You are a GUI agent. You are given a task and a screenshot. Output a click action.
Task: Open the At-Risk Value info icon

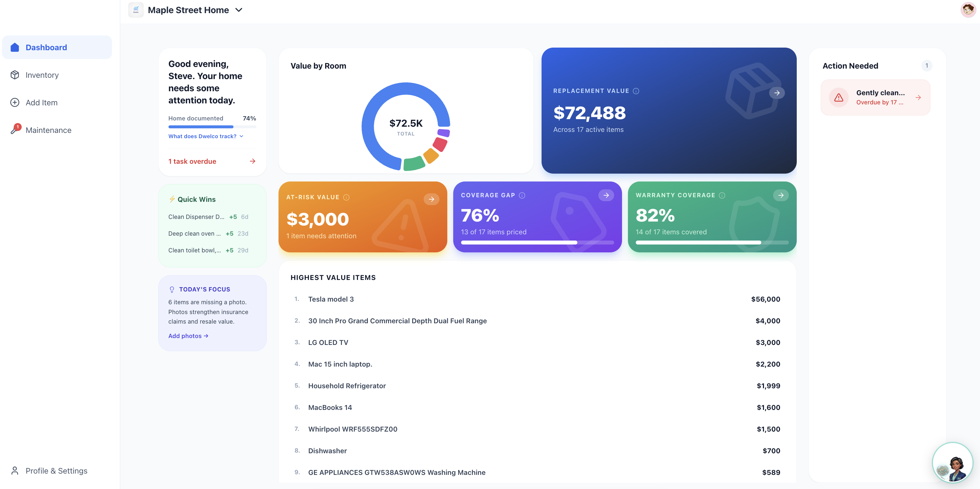[346, 197]
